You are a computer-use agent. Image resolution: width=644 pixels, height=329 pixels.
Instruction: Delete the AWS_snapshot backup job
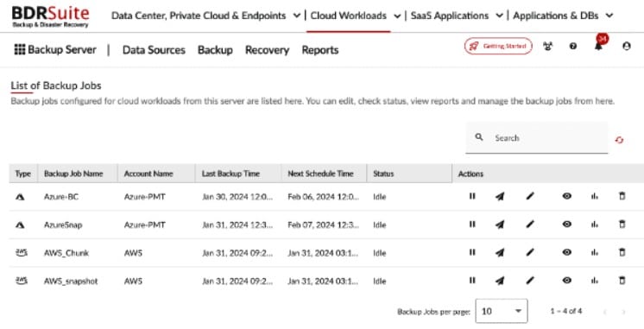[622, 281]
